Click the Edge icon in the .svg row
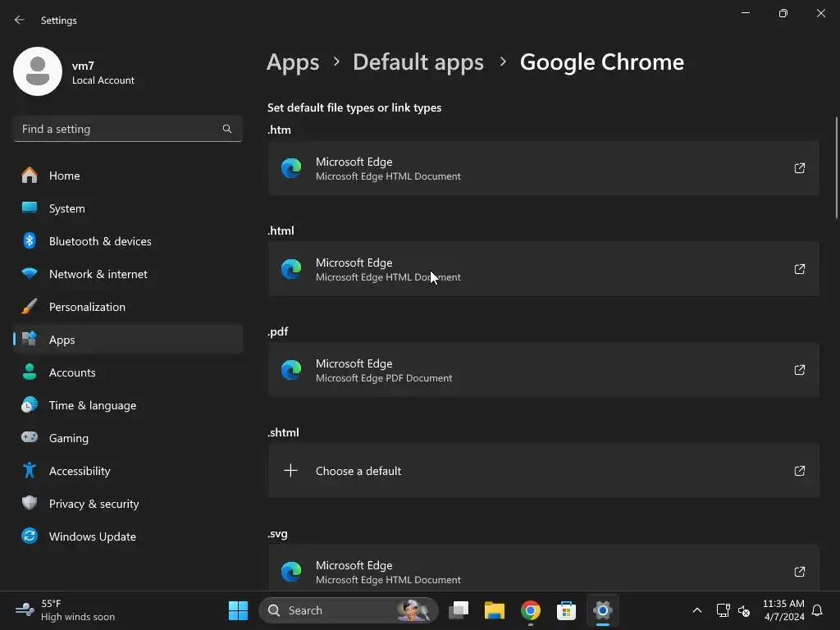This screenshot has height=630, width=840. pyautogui.click(x=291, y=572)
